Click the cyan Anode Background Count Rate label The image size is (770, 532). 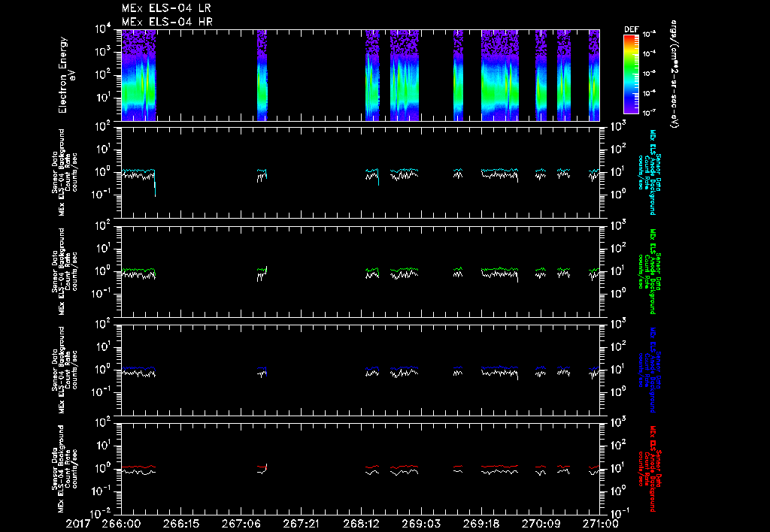click(649, 172)
